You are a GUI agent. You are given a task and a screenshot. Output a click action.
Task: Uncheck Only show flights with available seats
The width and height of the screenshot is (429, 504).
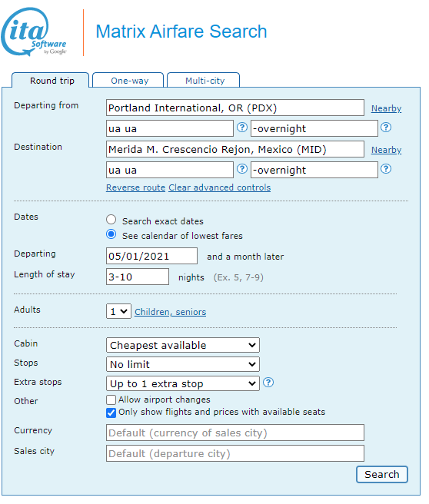(x=111, y=413)
